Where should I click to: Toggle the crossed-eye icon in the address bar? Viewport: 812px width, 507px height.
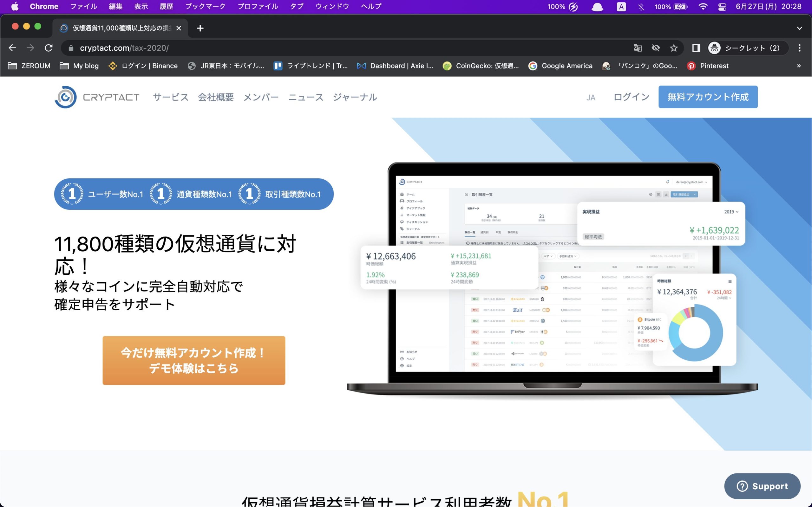pyautogui.click(x=656, y=48)
